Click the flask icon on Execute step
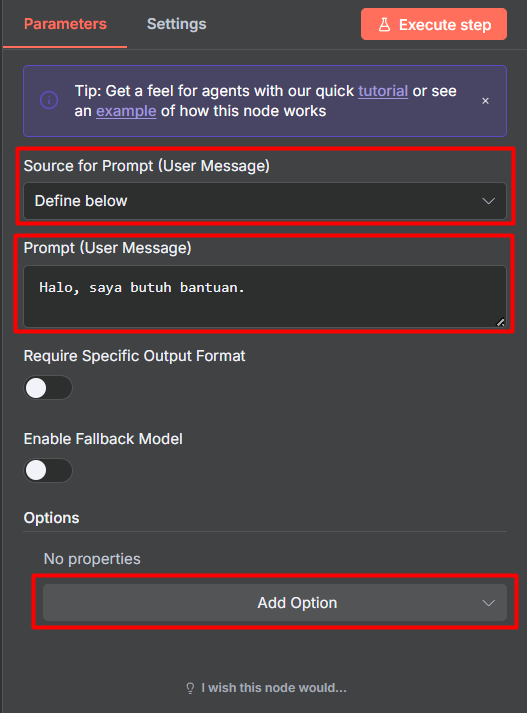This screenshot has width=527, height=713. tap(384, 25)
